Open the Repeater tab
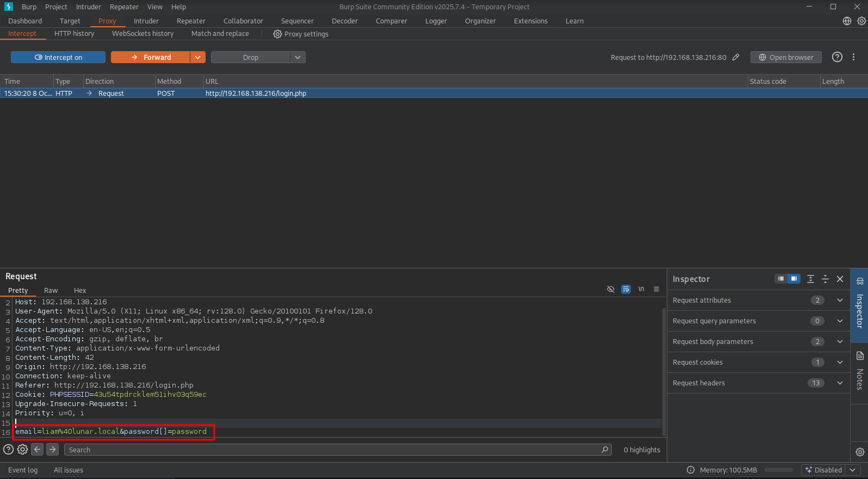The height and width of the screenshot is (479, 868). 191,21
